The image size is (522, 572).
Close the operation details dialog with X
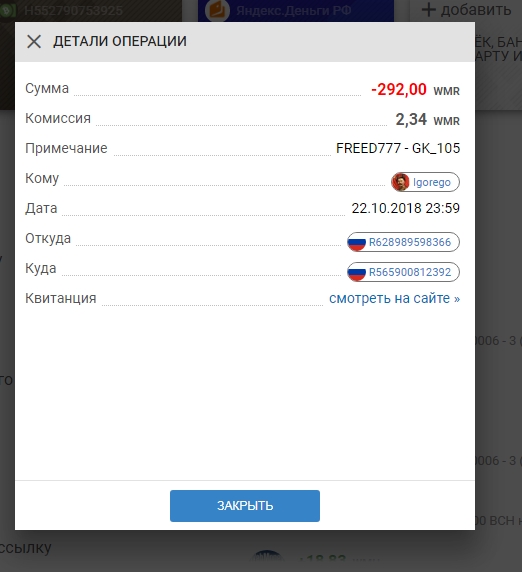[x=34, y=42]
